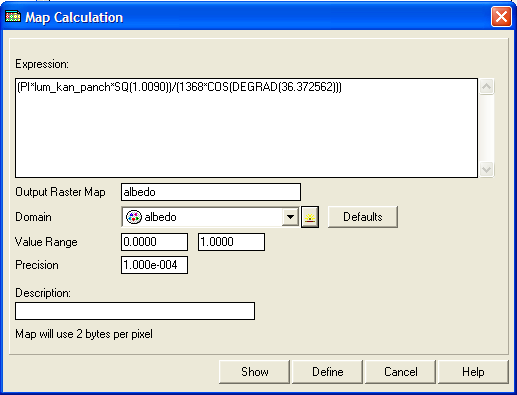The height and width of the screenshot is (395, 517).
Task: Click the create new domain icon button
Action: coord(310,217)
